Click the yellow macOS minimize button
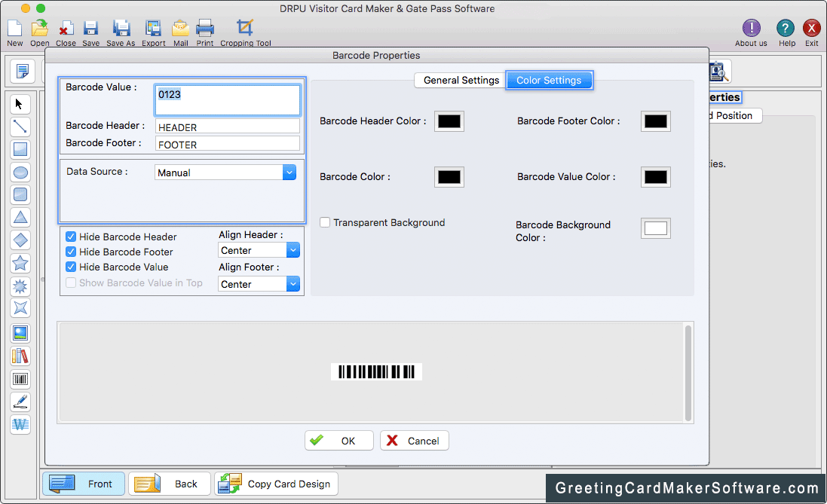This screenshot has height=504, width=827. tap(26, 8)
